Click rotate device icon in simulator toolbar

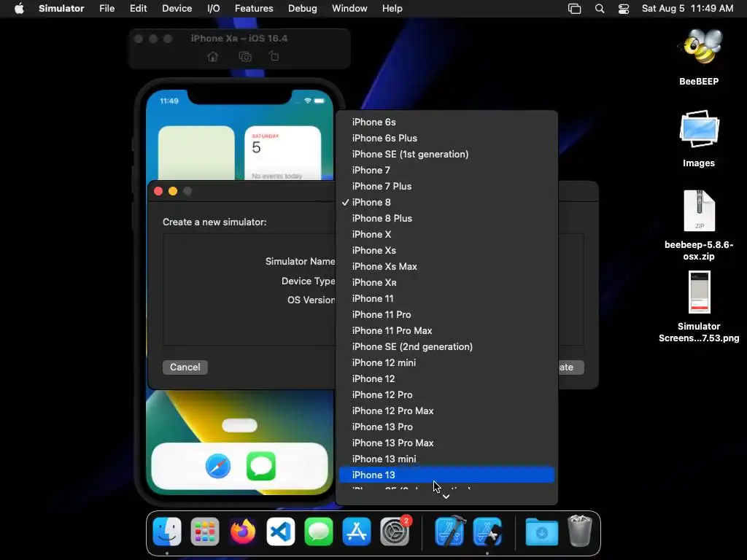tap(274, 56)
